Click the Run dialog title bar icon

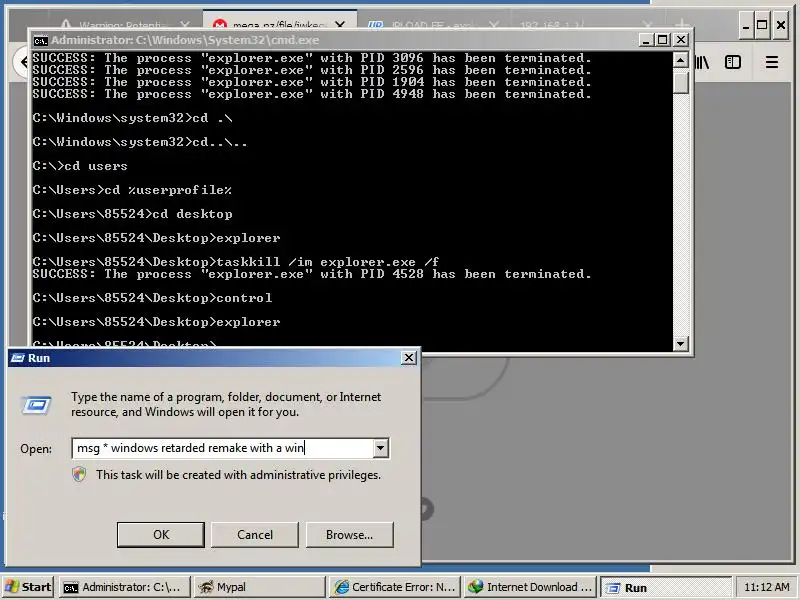coord(18,358)
